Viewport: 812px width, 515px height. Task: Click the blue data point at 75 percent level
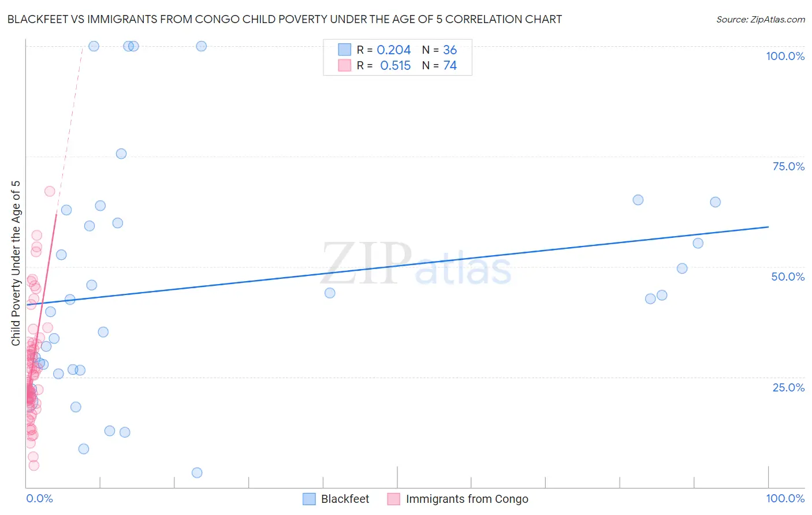tap(121, 154)
